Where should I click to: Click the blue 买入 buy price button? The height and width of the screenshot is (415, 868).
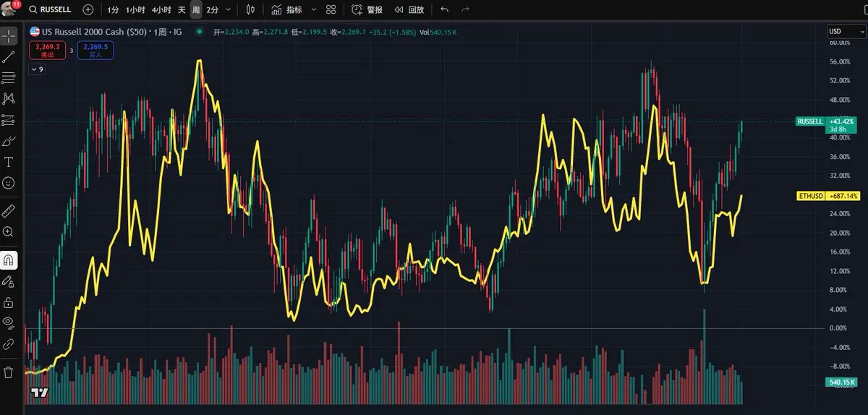(95, 50)
